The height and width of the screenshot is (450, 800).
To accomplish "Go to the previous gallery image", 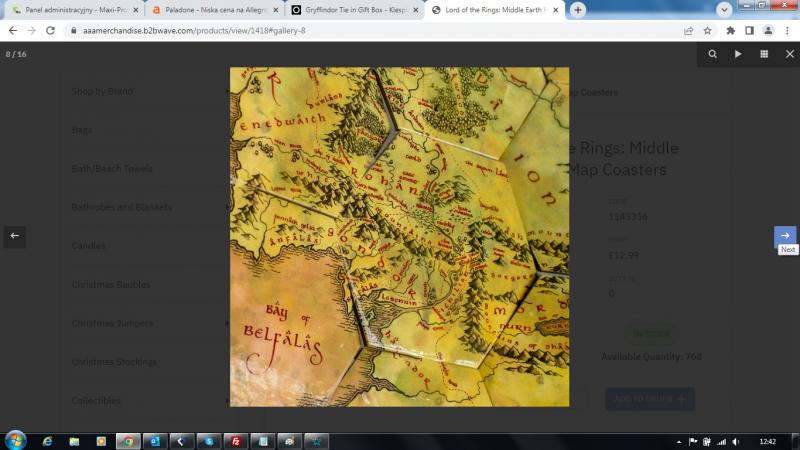I will (x=15, y=236).
